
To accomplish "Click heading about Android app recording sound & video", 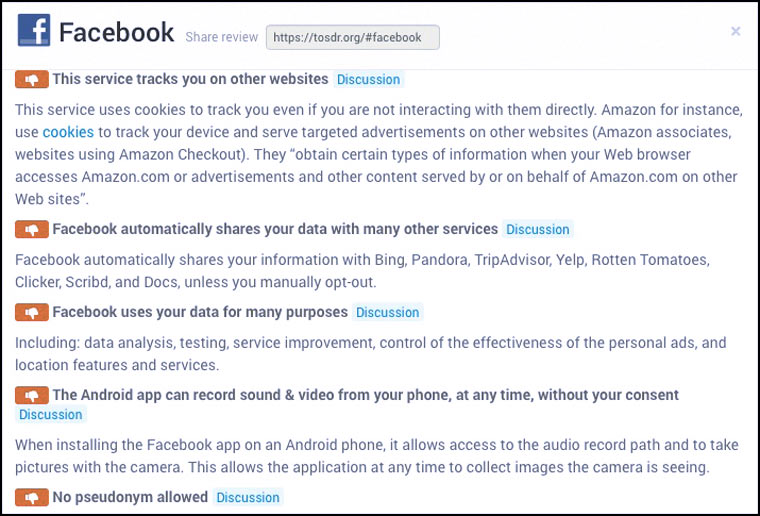I will pos(365,395).
